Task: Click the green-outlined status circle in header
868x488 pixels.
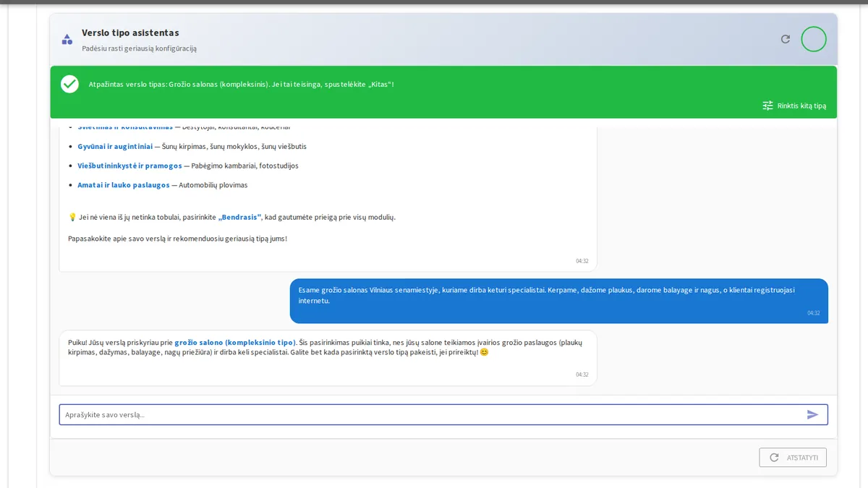Action: pos(814,39)
